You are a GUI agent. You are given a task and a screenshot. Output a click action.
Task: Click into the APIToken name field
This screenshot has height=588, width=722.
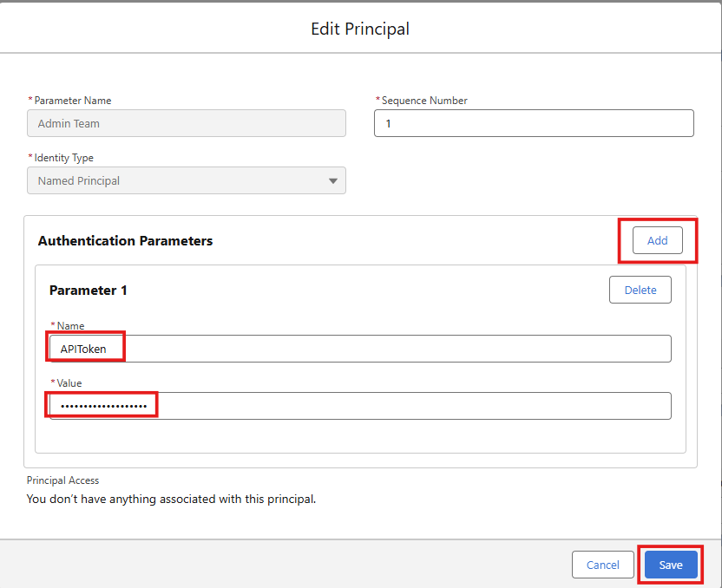pos(360,349)
